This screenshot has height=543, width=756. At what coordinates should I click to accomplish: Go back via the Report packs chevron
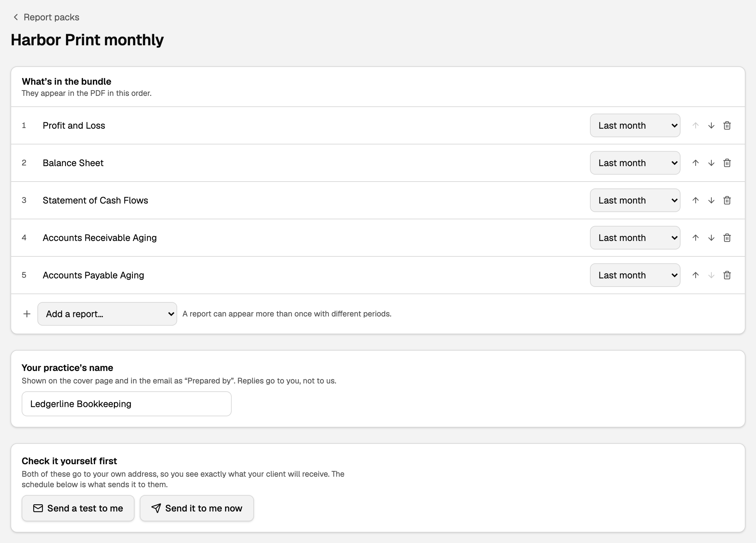[x=16, y=17]
